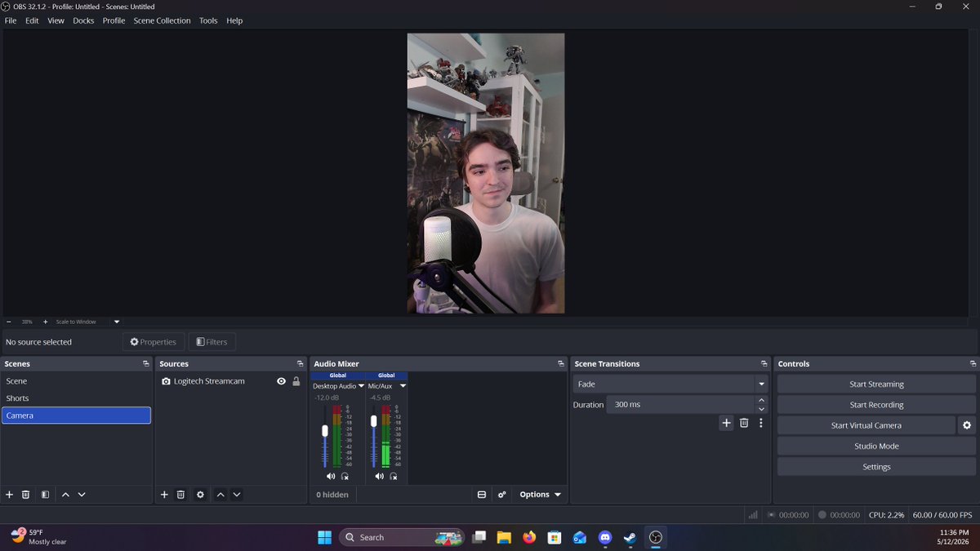This screenshot has width=980, height=551.
Task: Click the Filters button
Action: point(212,342)
